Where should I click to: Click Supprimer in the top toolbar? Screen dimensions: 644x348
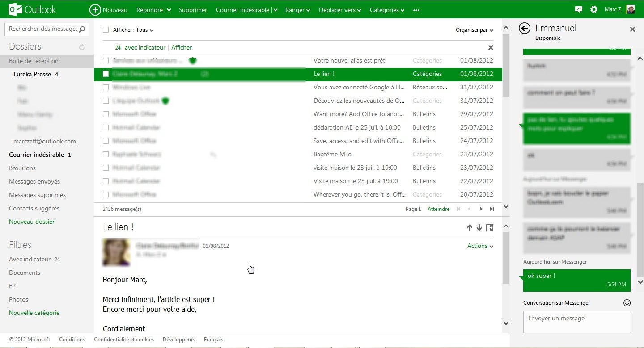[193, 10]
